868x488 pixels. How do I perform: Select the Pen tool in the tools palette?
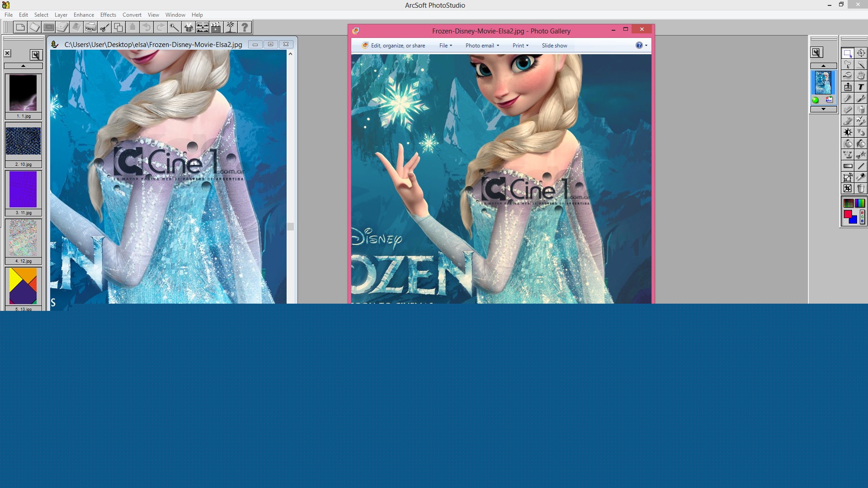point(848,98)
